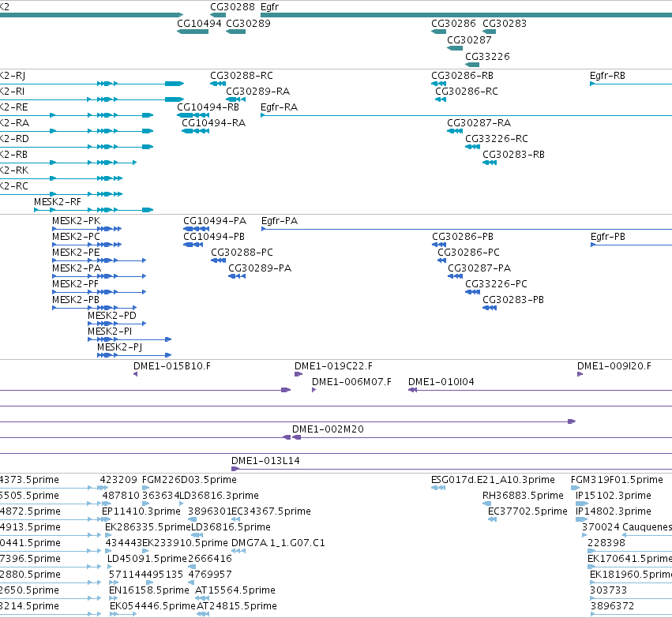The width and height of the screenshot is (672, 618).
Task: Select the CG30283 gene label
Action: pos(505,23)
